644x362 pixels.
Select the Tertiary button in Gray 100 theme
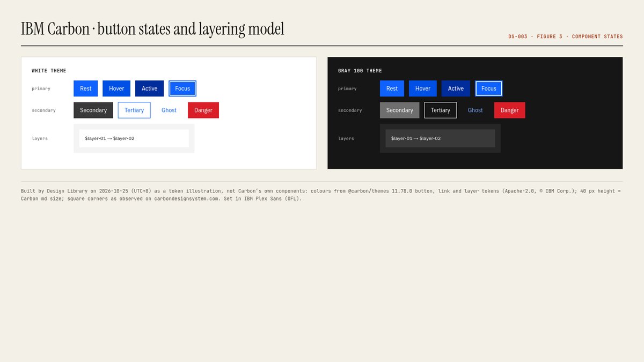441,110
